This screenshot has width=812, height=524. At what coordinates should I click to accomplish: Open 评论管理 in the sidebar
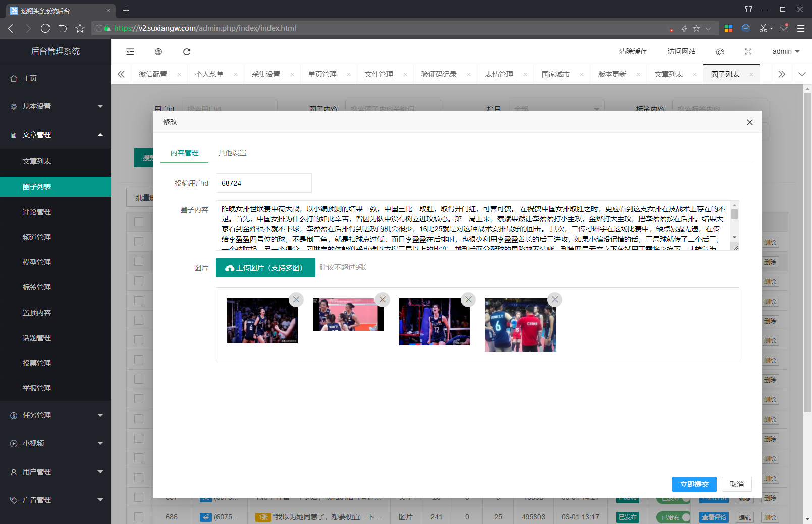[x=56, y=212]
